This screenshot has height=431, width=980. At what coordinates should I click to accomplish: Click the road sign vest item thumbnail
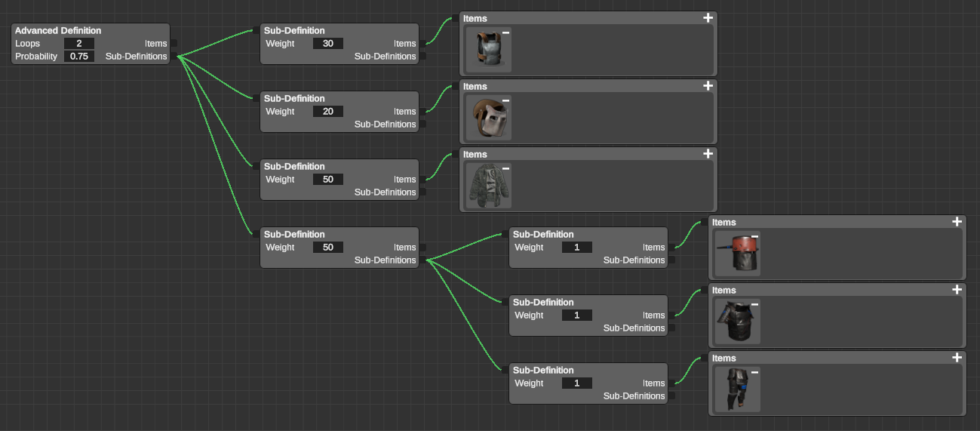pyautogui.click(x=734, y=322)
